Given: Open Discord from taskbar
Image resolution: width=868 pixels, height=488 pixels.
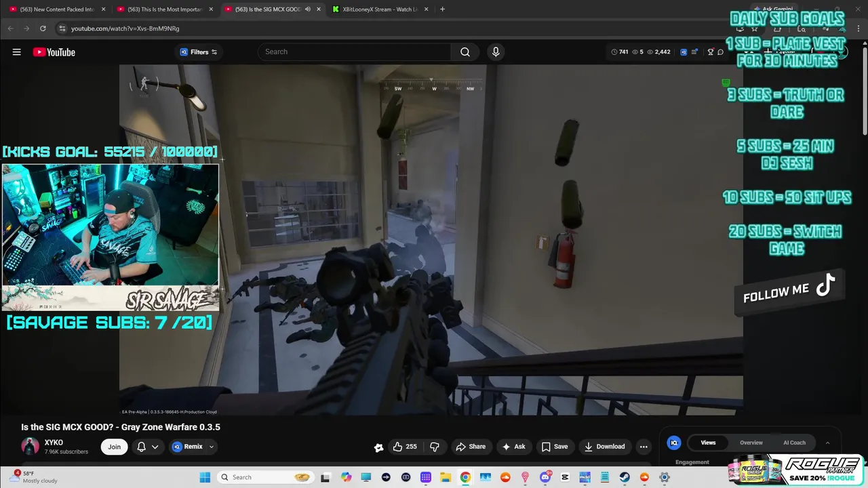Looking at the screenshot, I should 545,477.
